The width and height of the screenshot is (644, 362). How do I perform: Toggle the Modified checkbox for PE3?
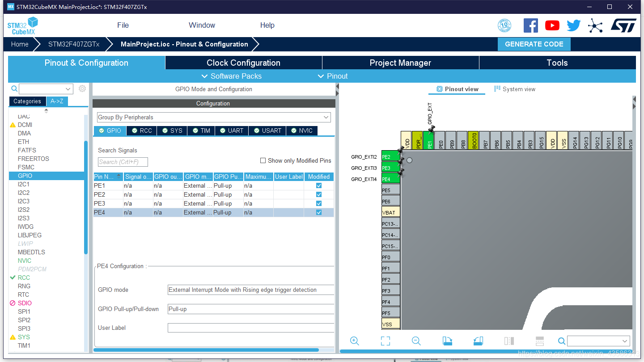coord(319,203)
